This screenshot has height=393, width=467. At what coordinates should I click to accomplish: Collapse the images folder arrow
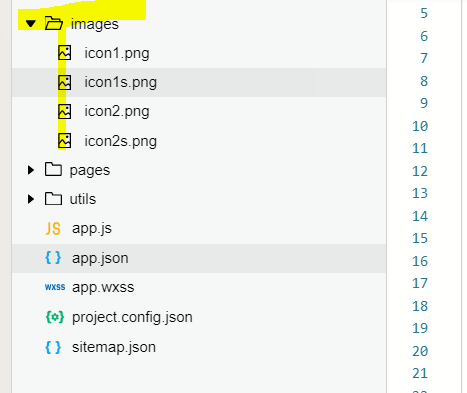coord(31,24)
